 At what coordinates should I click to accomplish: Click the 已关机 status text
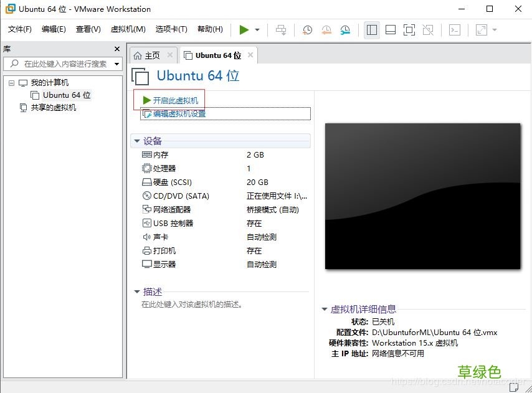[383, 321]
